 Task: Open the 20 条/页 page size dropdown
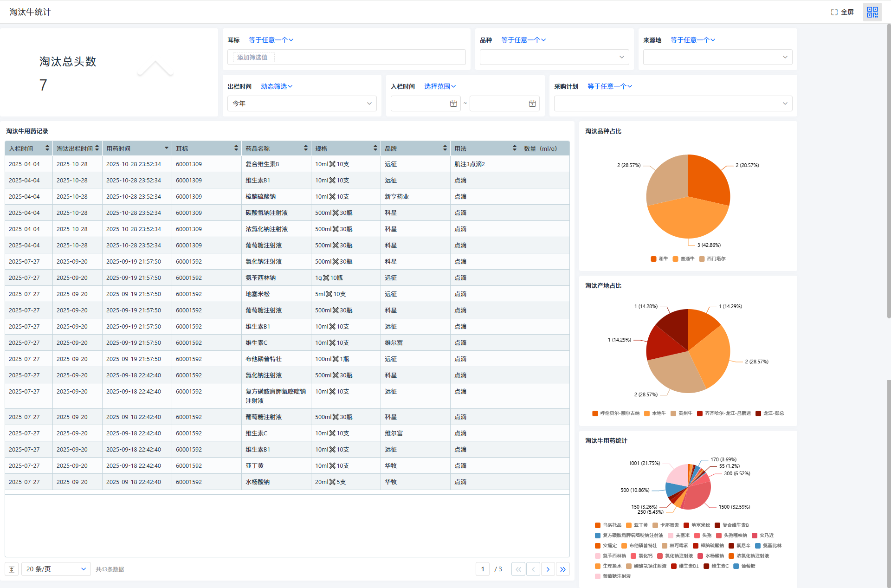pos(56,569)
